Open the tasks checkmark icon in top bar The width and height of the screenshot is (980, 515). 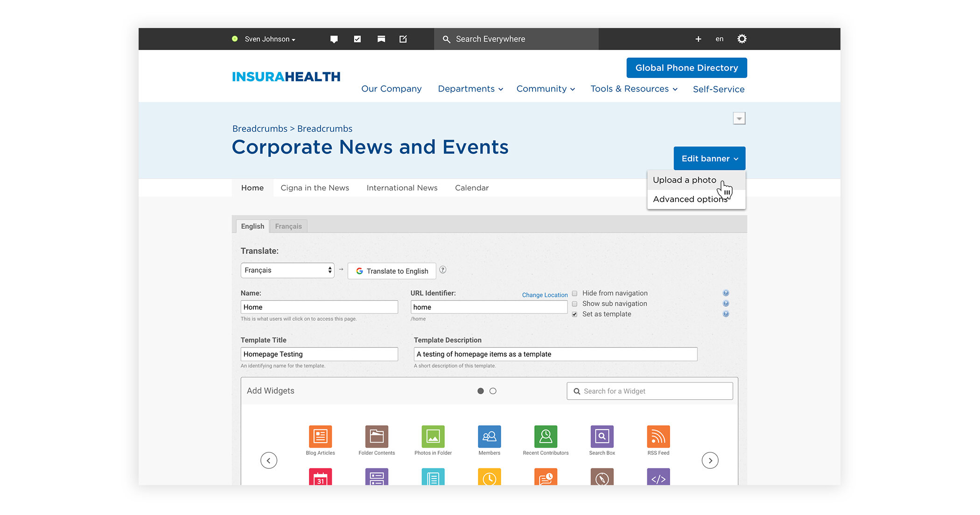click(x=357, y=39)
